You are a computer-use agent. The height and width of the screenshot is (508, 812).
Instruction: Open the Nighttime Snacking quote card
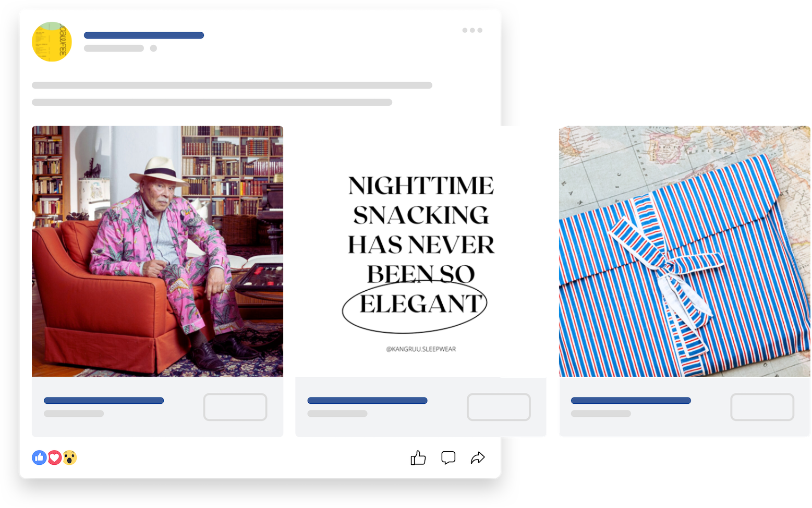(420, 251)
